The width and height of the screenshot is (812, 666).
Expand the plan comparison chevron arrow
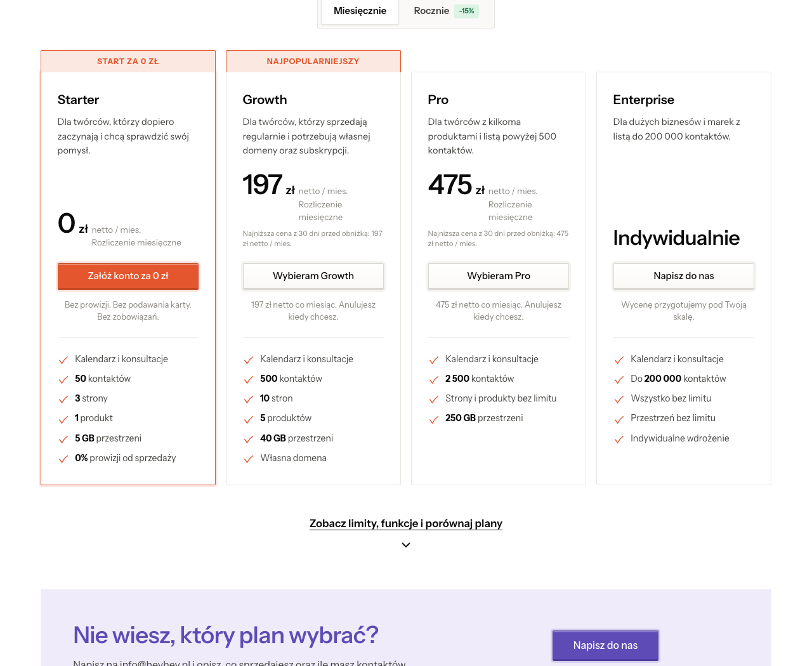406,545
